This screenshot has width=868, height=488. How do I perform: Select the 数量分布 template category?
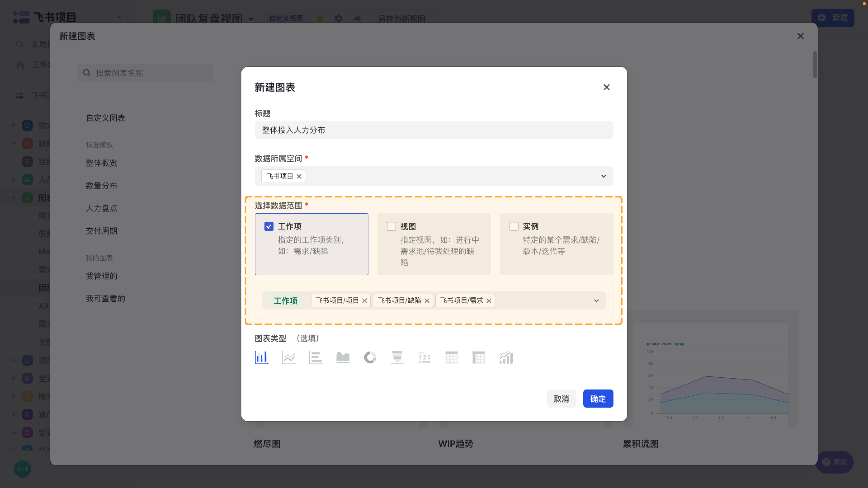pyautogui.click(x=101, y=185)
